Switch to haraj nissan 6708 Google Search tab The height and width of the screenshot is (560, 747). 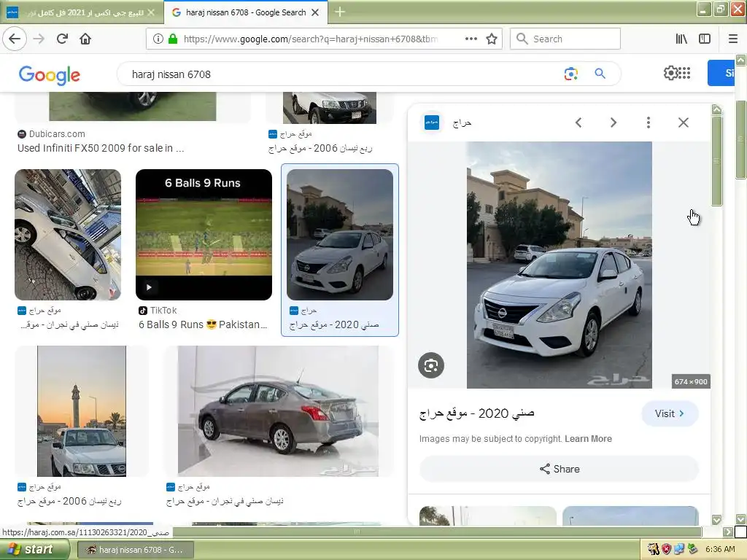(245, 12)
